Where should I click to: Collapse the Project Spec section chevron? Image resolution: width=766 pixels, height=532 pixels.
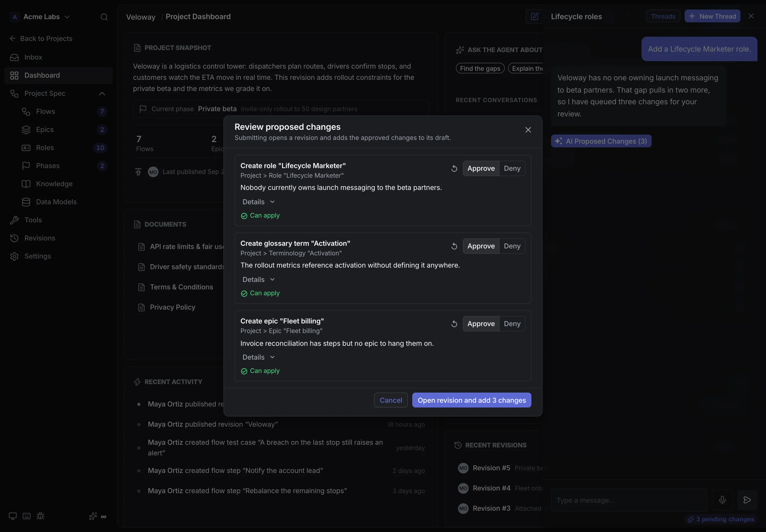click(102, 94)
